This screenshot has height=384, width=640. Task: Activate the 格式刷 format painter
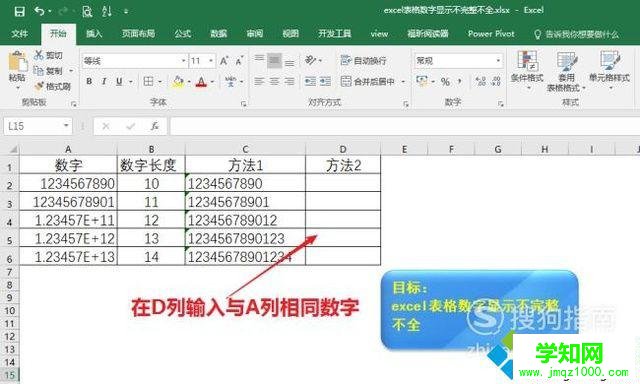click(x=53, y=87)
